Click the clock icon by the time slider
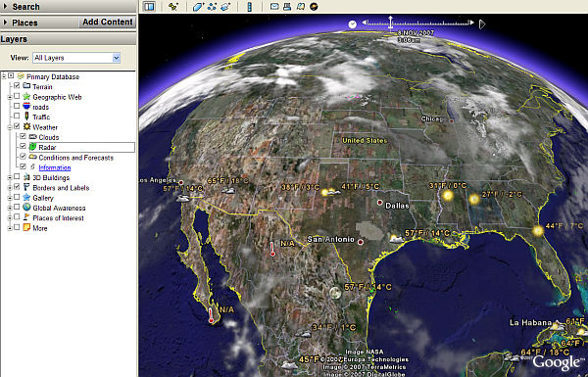Viewport: 588px width, 377px height. tap(352, 24)
